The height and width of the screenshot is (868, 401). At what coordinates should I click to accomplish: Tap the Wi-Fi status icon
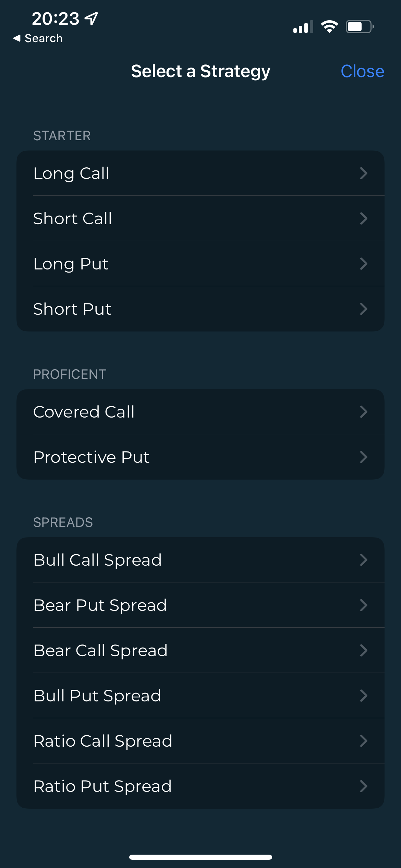(329, 26)
